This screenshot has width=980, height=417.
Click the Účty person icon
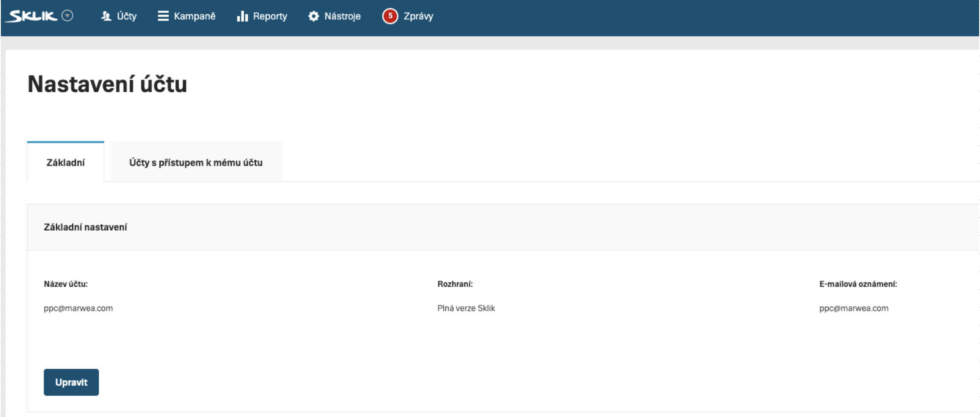click(106, 16)
